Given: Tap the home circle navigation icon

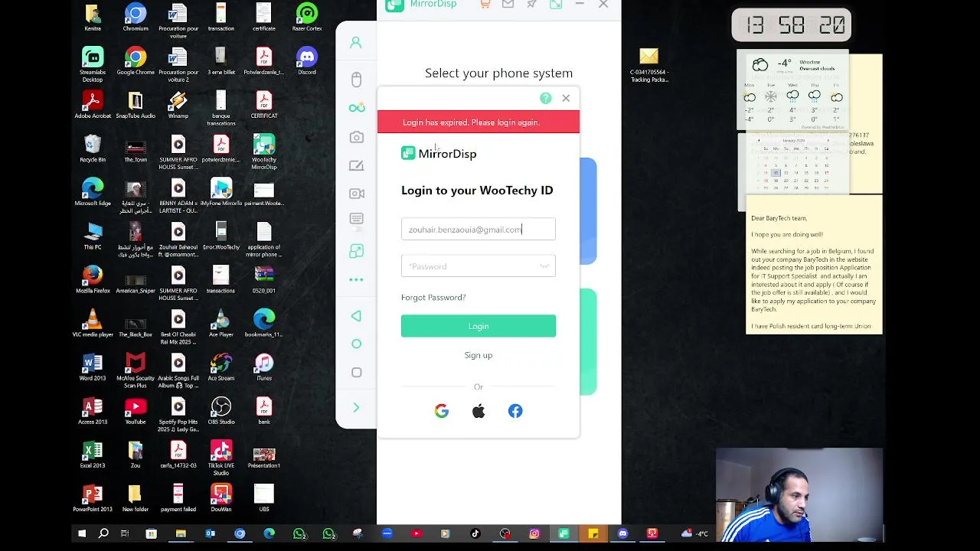Looking at the screenshot, I should pos(356,344).
